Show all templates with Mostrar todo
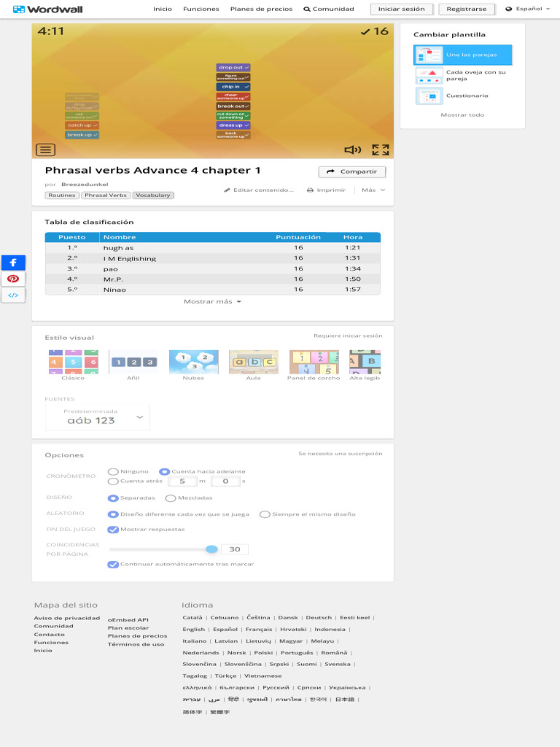560x747 pixels. 462,115
